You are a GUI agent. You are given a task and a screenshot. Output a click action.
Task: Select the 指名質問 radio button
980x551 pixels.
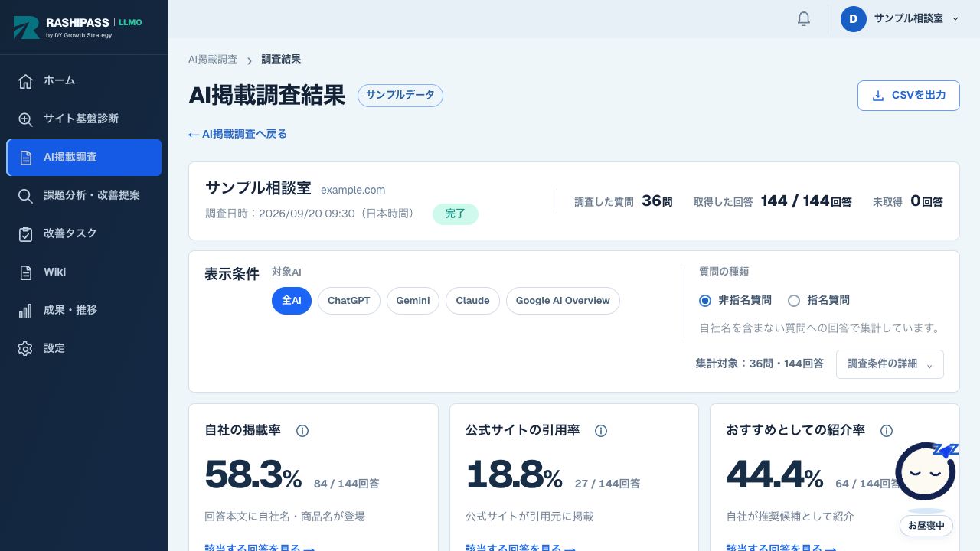(794, 301)
